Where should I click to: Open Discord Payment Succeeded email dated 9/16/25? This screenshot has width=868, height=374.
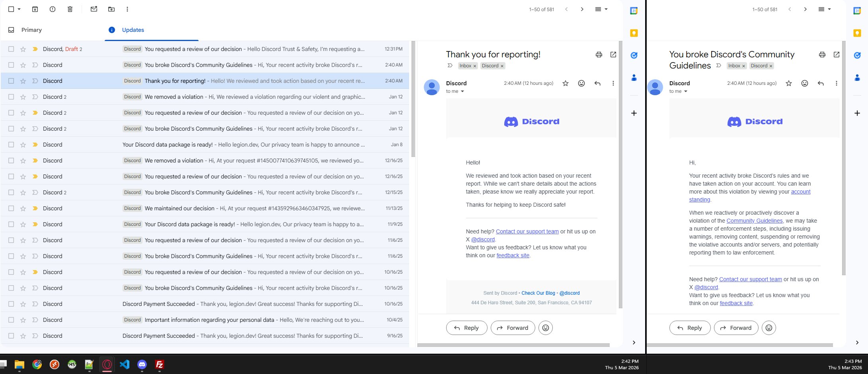(x=205, y=336)
